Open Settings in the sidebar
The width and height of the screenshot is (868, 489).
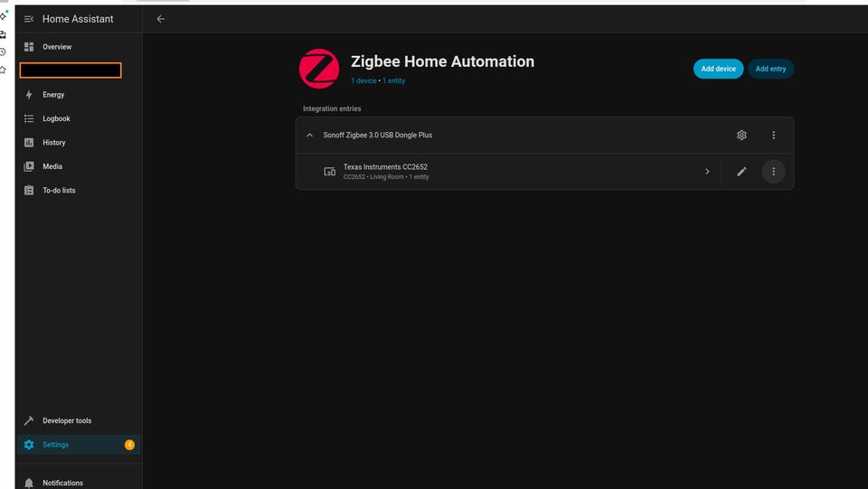click(78, 445)
